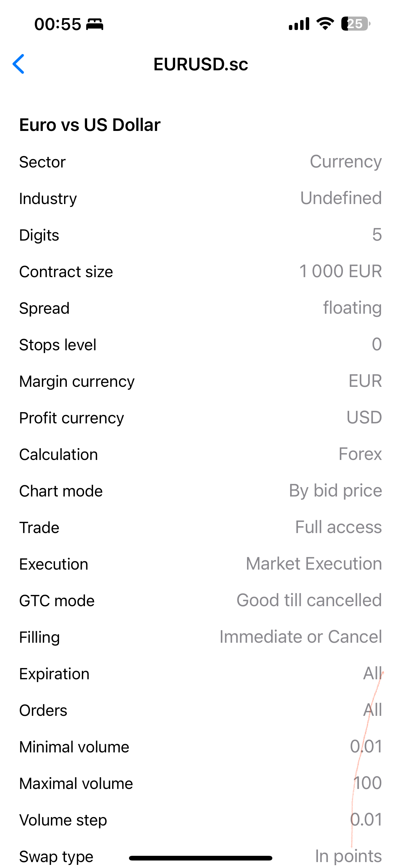Tap the Filling Immediate or Cancel value
This screenshot has width=401, height=868.
pos(301,637)
